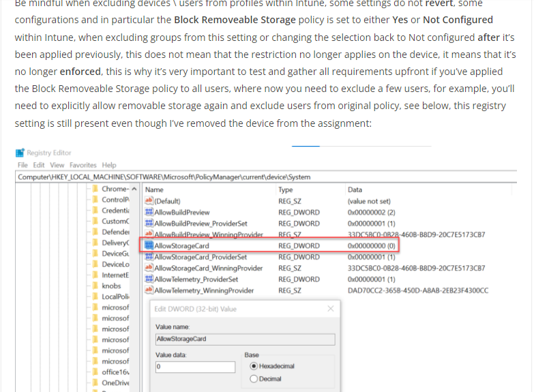
Task: Click the AllowStorageCard_WinningProvider string icon
Action: pyautogui.click(x=149, y=268)
